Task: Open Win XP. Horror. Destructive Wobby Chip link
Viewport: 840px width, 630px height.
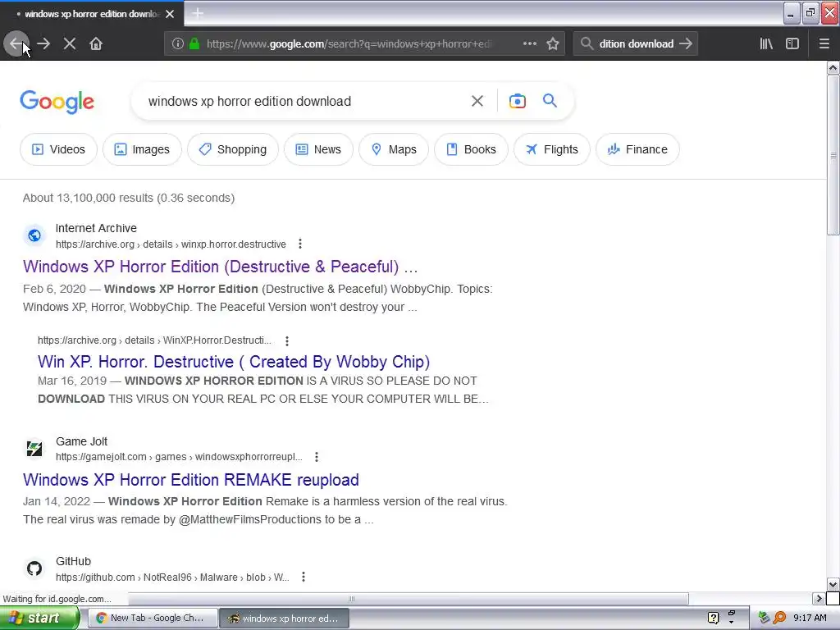Action: coord(234,362)
